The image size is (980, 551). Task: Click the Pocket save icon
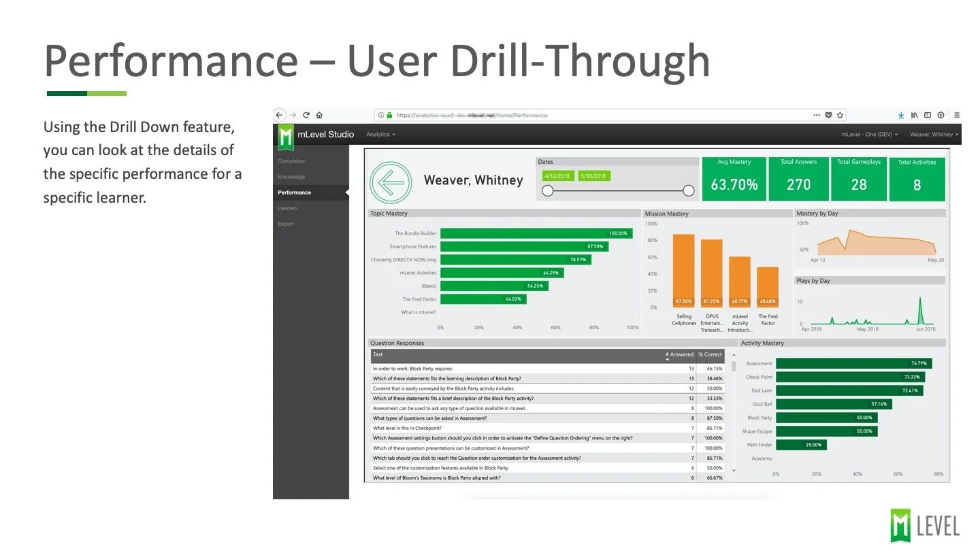click(x=828, y=115)
